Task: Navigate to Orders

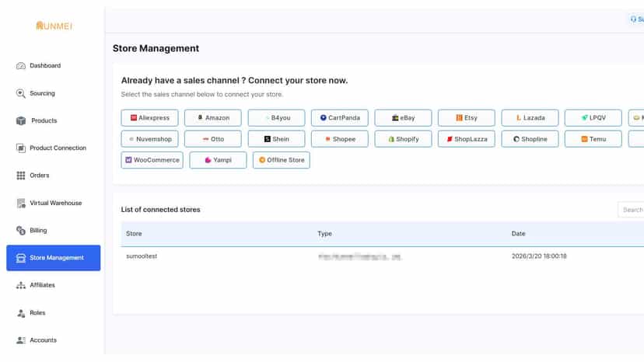Action: (x=40, y=176)
